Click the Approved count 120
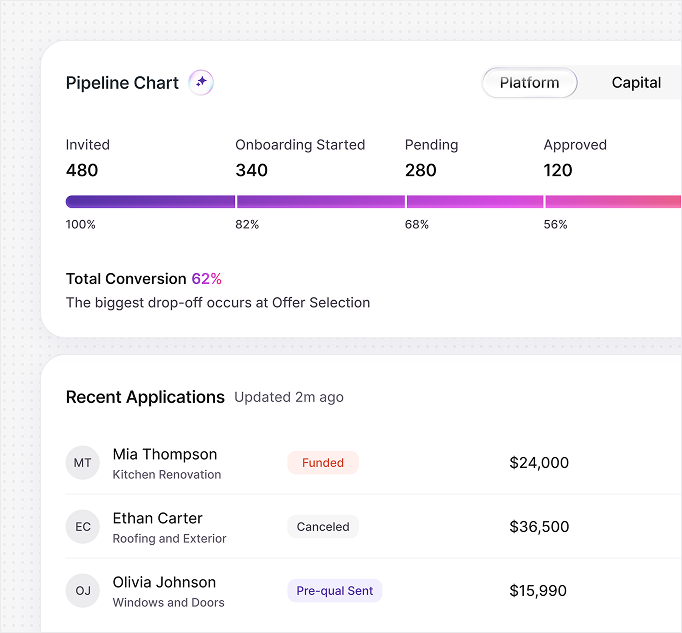 coord(558,170)
